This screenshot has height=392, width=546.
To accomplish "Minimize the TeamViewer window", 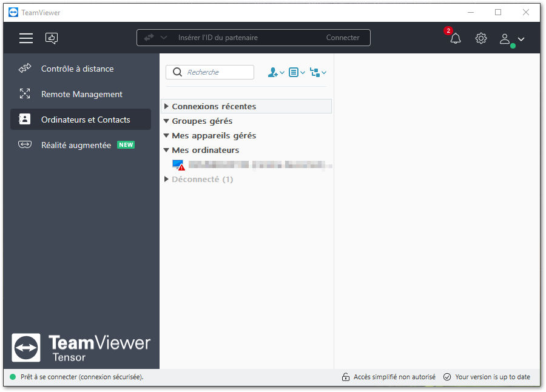I will pyautogui.click(x=471, y=13).
